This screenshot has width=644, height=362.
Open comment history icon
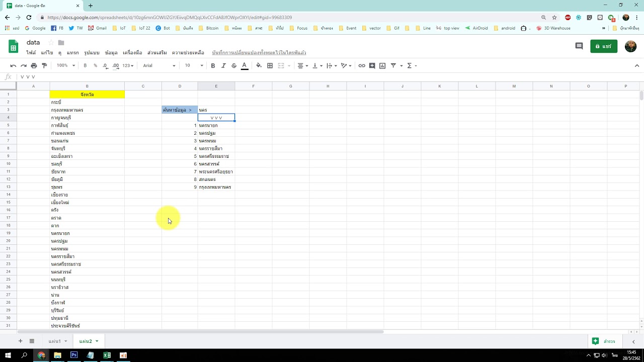[x=579, y=46]
